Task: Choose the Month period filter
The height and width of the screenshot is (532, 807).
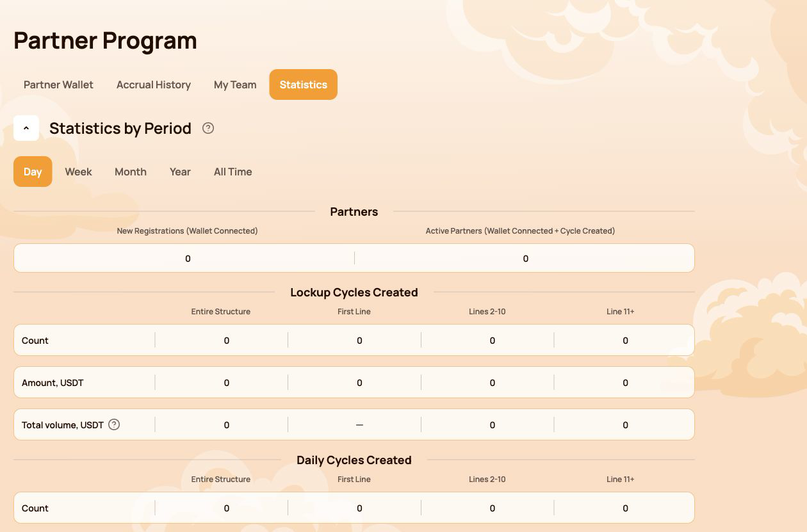Action: click(x=131, y=172)
